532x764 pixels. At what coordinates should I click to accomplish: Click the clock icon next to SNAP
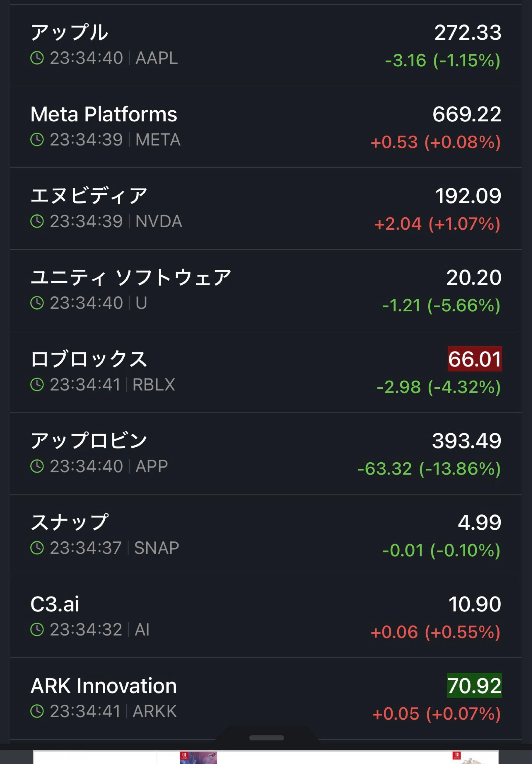[37, 548]
